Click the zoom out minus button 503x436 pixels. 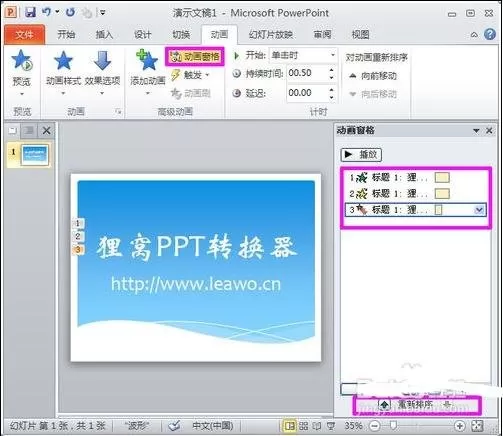pyautogui.click(x=375, y=426)
